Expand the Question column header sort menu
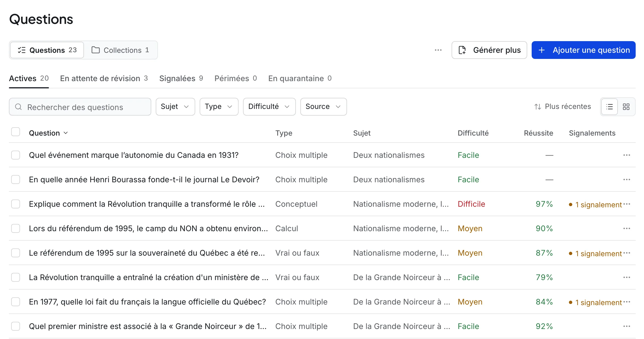This screenshot has width=644, height=339. click(x=48, y=133)
